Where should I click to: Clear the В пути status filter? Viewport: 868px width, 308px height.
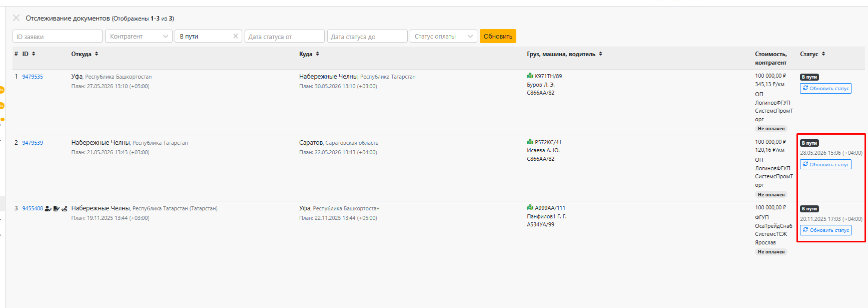[236, 36]
